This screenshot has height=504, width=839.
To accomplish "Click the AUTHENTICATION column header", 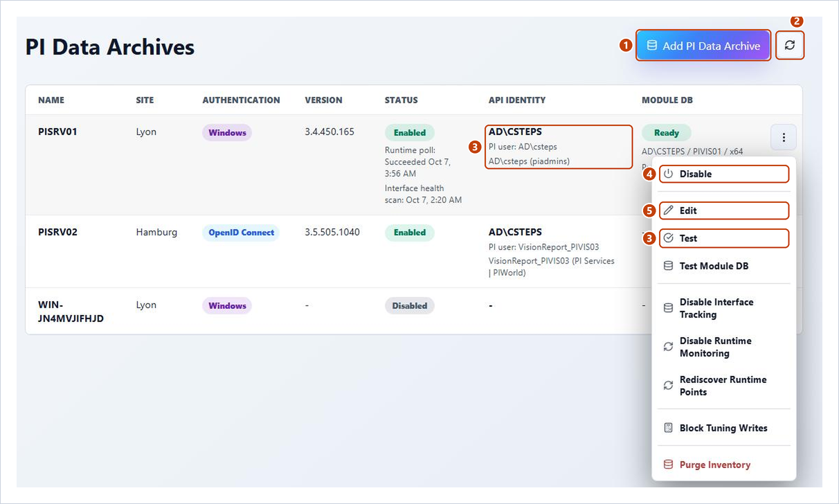I will tap(241, 100).
